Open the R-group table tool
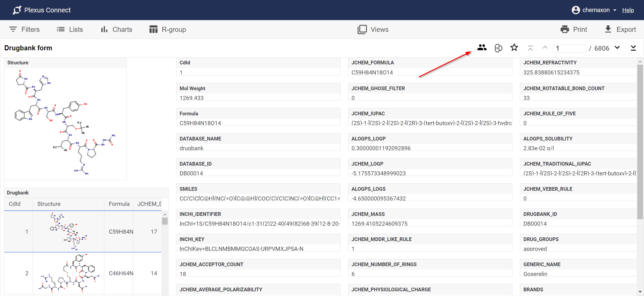The width and height of the screenshot is (644, 296). [x=167, y=29]
